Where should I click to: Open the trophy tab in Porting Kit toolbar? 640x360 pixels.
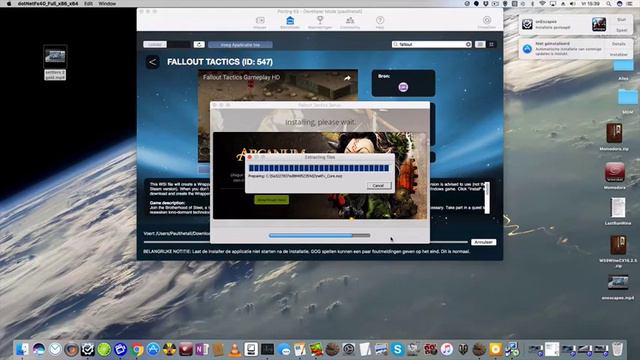click(320, 20)
